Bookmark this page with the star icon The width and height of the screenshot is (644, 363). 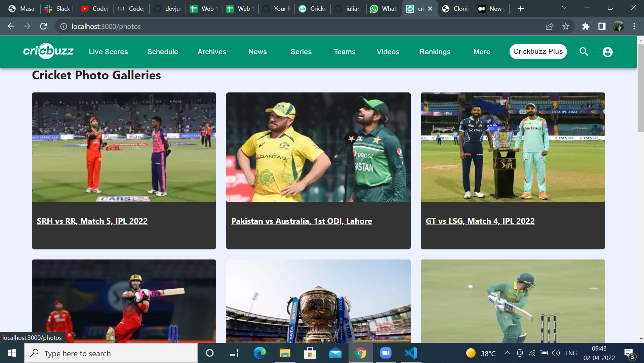click(566, 26)
